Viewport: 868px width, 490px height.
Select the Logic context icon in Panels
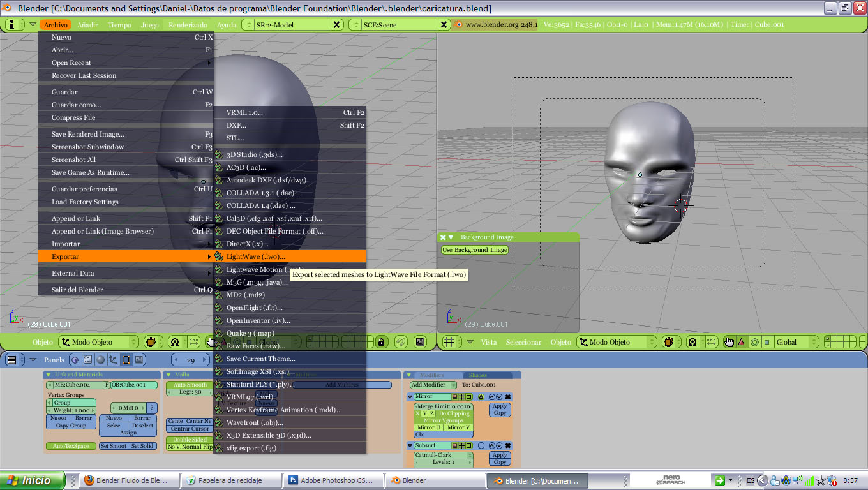click(75, 360)
